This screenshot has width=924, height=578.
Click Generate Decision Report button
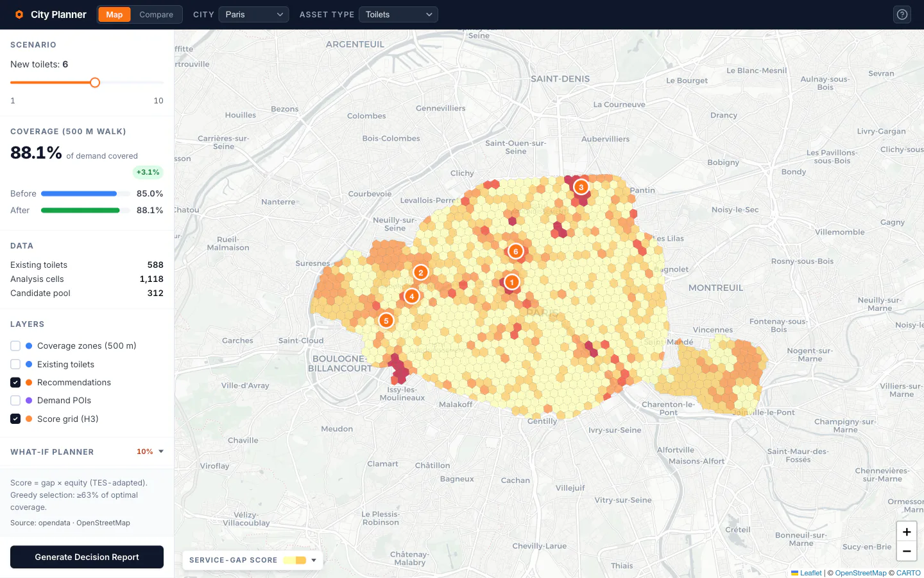tap(87, 557)
